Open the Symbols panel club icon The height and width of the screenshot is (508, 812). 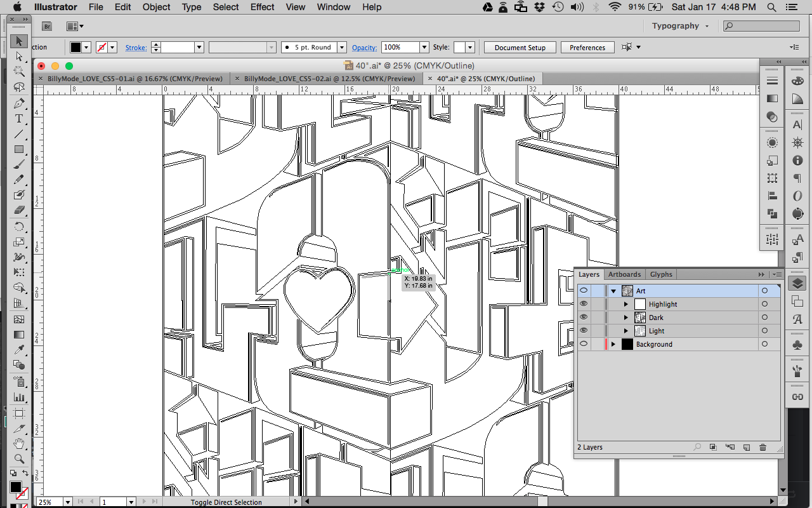797,345
